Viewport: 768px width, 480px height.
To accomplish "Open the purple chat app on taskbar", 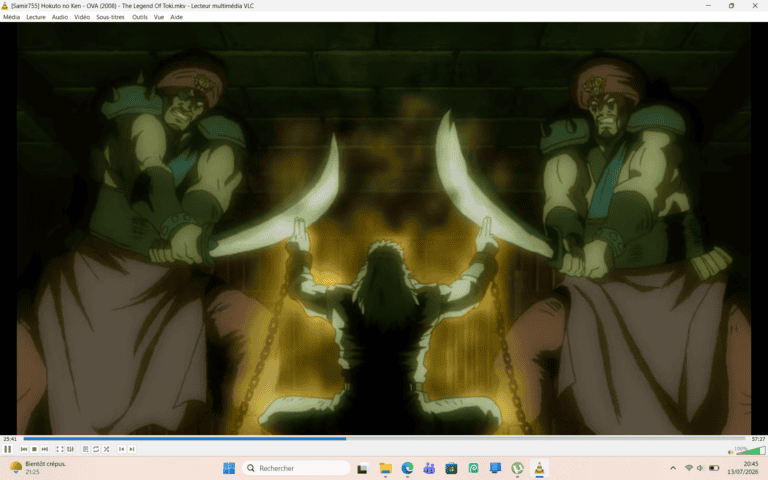I will [429, 468].
